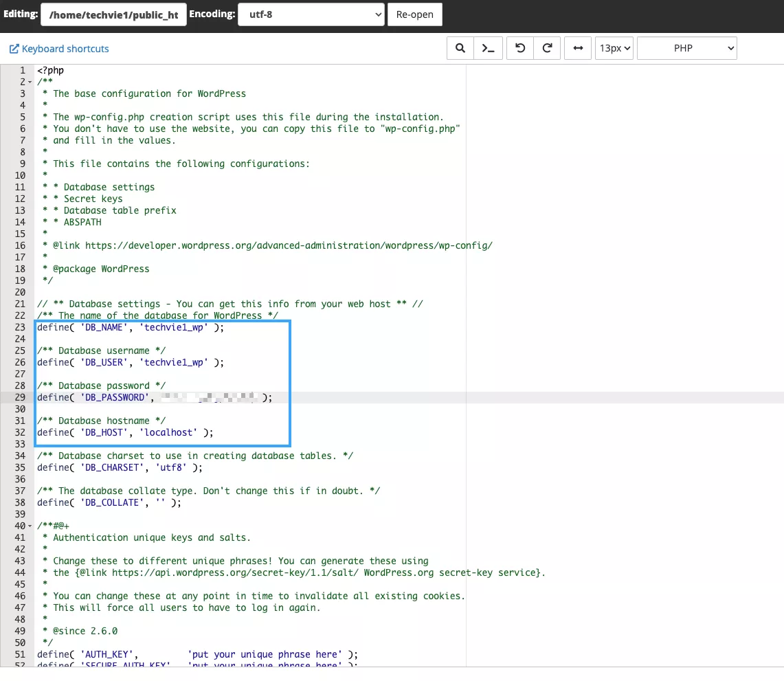Click the external-link icon beside Keyboard shortcuts
Screen dimensions: 784x681
tap(14, 49)
